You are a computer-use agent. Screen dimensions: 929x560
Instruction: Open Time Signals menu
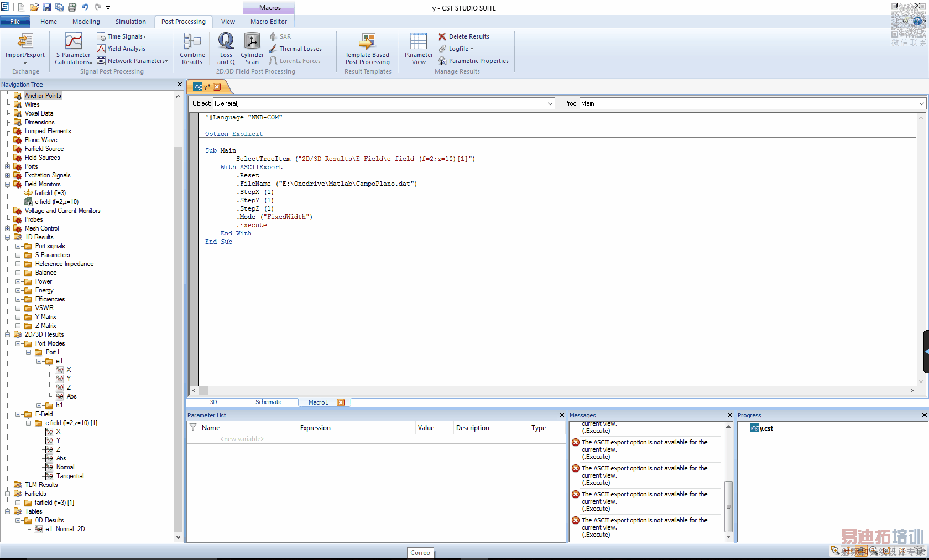click(122, 36)
